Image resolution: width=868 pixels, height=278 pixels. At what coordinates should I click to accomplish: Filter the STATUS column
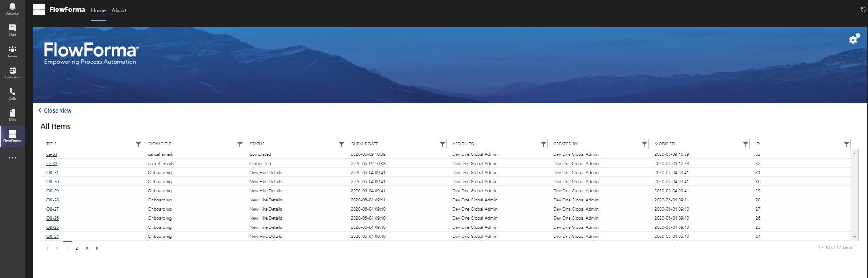(341, 144)
